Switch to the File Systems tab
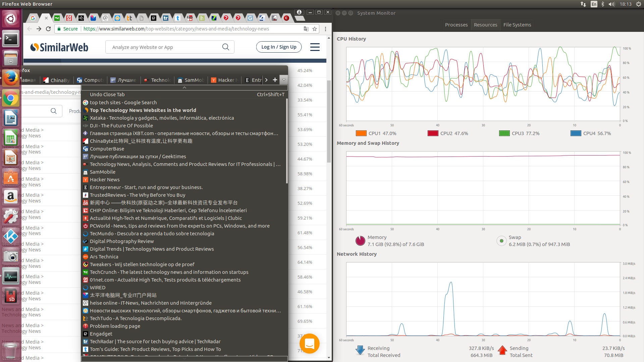644x362 pixels. coord(517,25)
